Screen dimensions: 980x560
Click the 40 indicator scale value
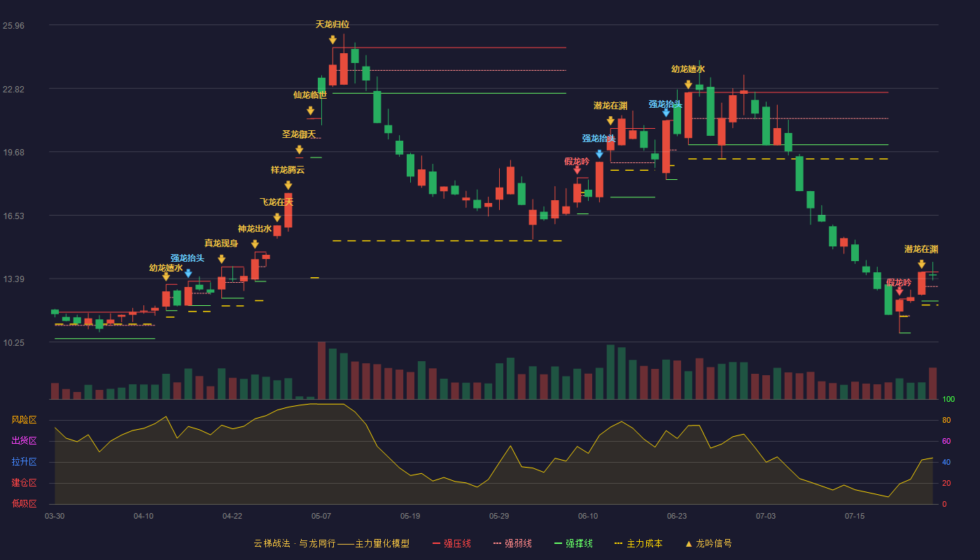pos(946,463)
